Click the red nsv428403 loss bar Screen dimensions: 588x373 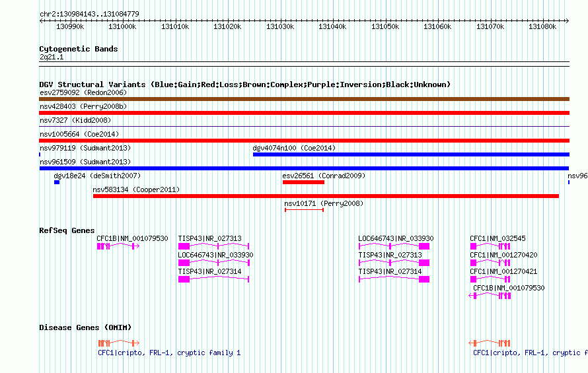304,113
